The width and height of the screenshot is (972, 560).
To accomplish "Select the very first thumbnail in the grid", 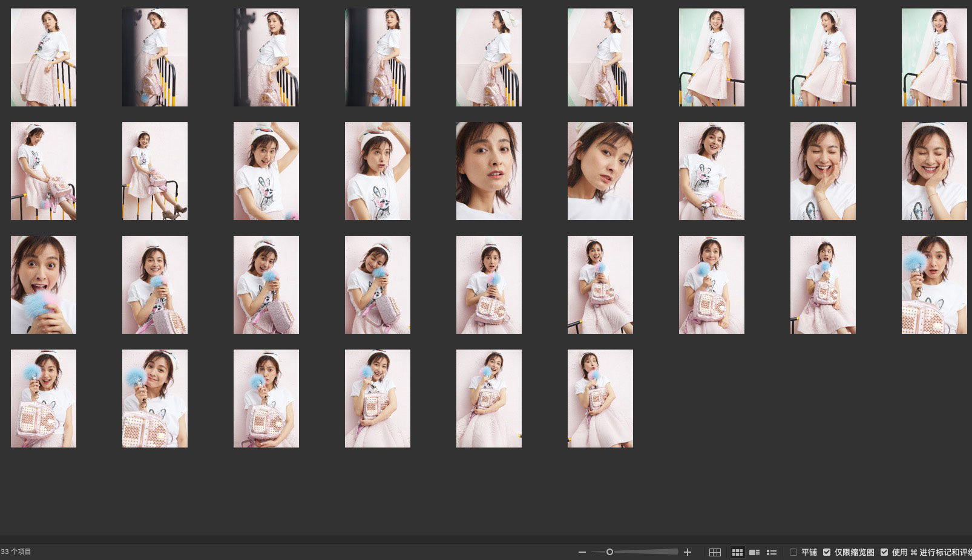I will pyautogui.click(x=44, y=57).
